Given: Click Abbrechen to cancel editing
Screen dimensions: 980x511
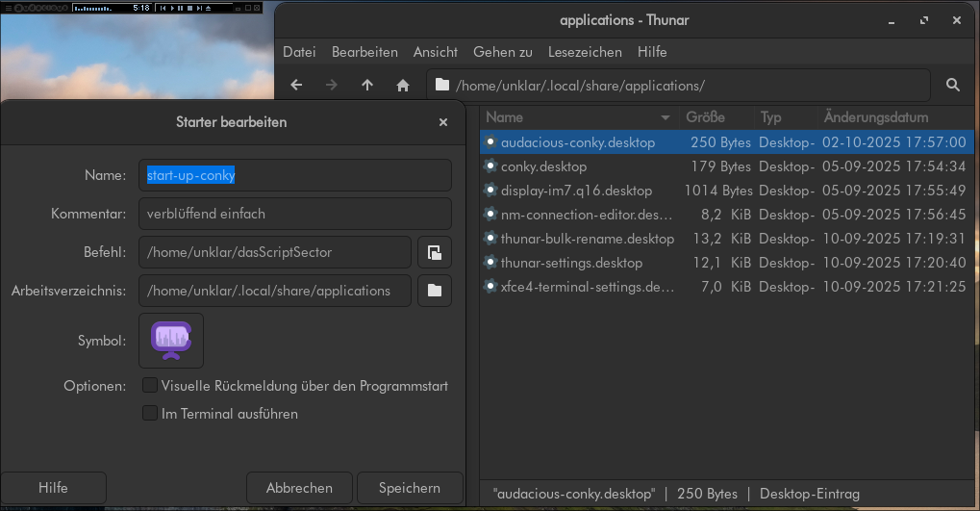Looking at the screenshot, I should (x=299, y=488).
